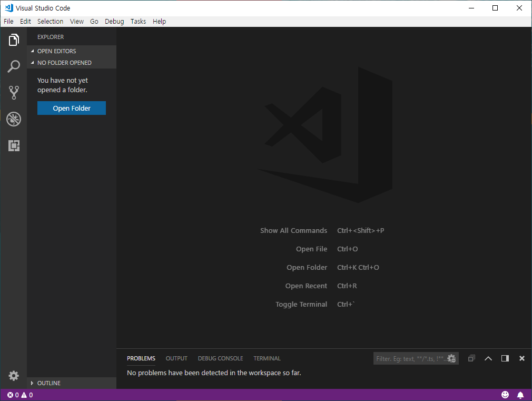
Task: Click the filter settings icon in Problems panel
Action: pos(451,358)
